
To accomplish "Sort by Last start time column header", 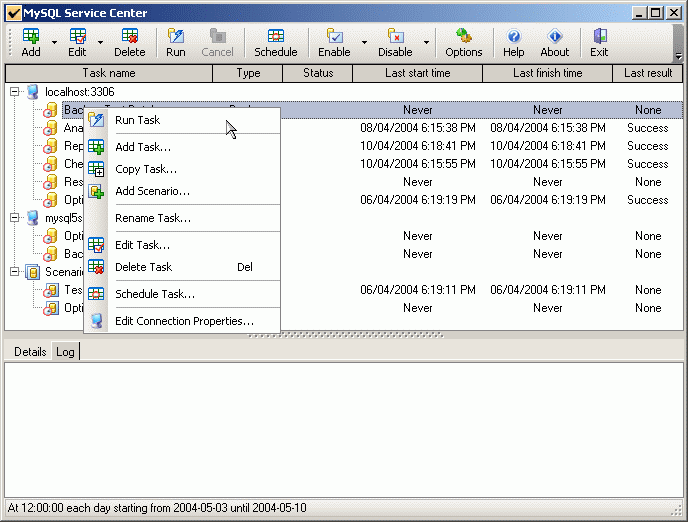I will point(418,73).
